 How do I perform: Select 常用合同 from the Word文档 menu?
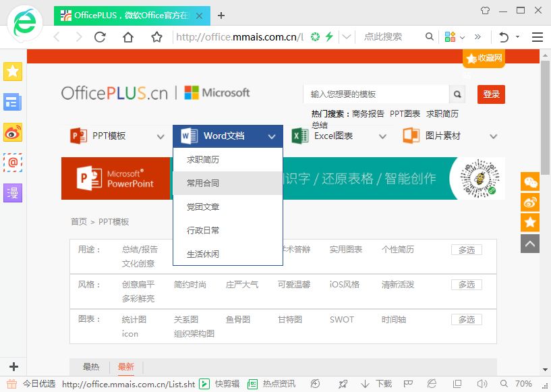point(203,183)
